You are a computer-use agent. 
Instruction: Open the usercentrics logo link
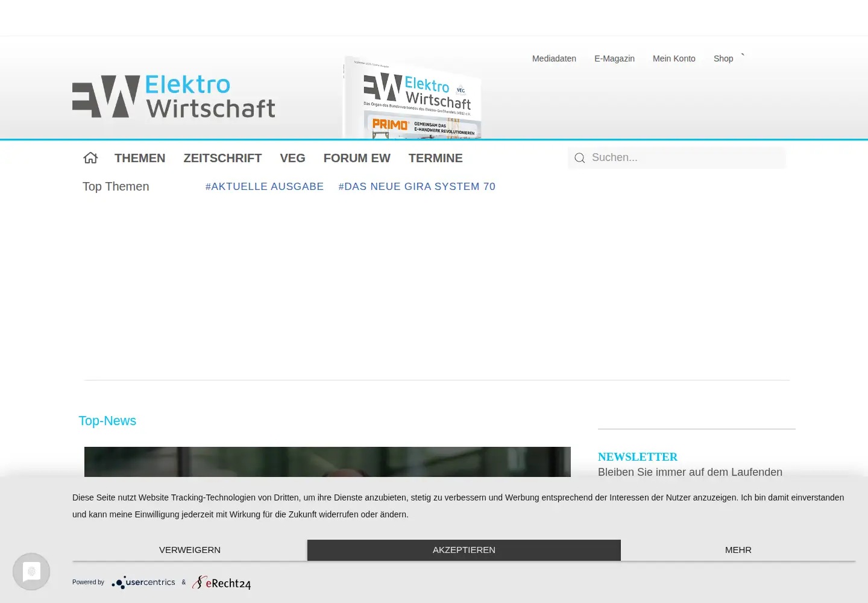[143, 582]
